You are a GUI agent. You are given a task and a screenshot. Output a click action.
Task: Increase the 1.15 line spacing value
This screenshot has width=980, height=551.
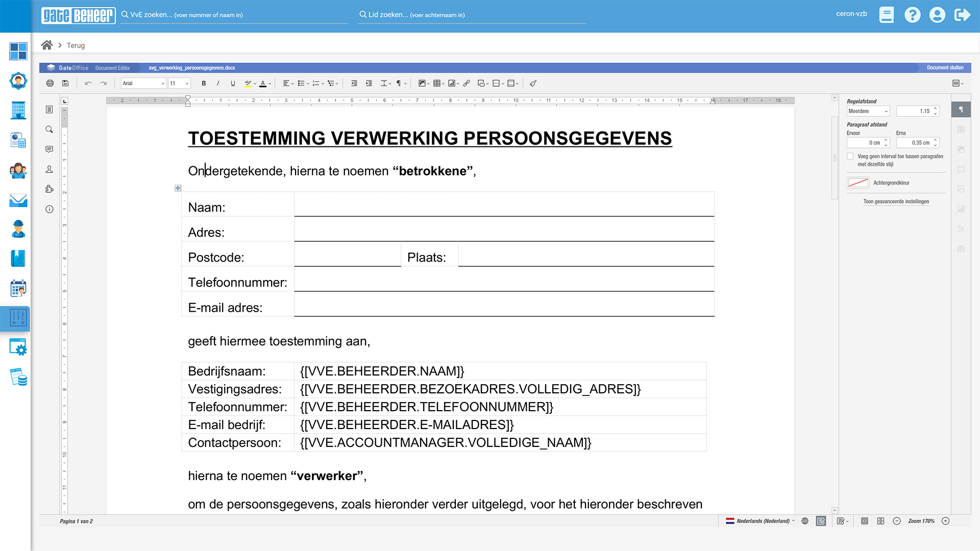(936, 109)
